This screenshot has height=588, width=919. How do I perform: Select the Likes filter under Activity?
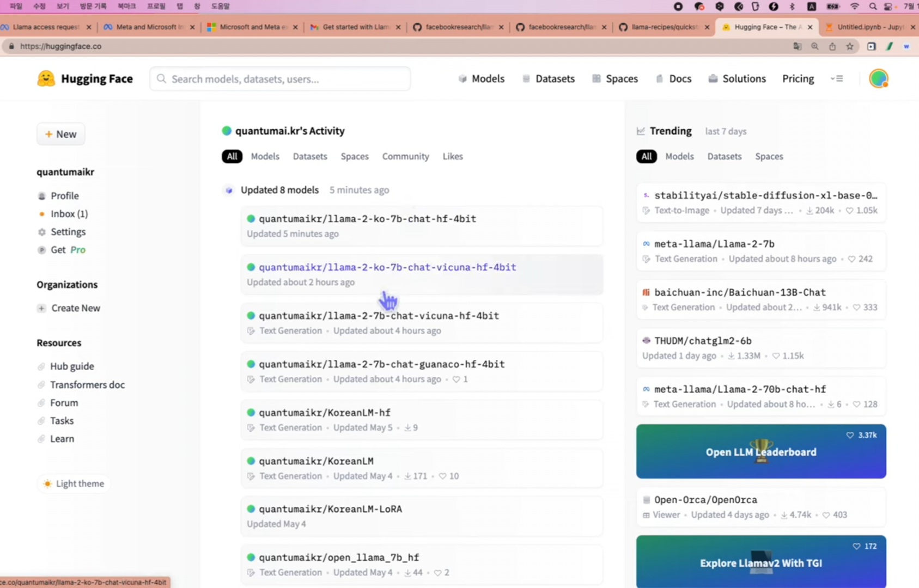click(453, 156)
